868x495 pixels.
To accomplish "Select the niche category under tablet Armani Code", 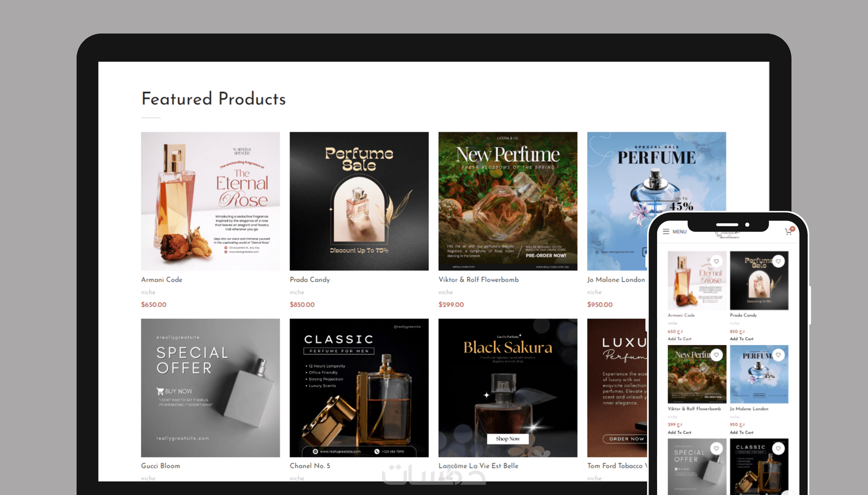I will (x=148, y=292).
